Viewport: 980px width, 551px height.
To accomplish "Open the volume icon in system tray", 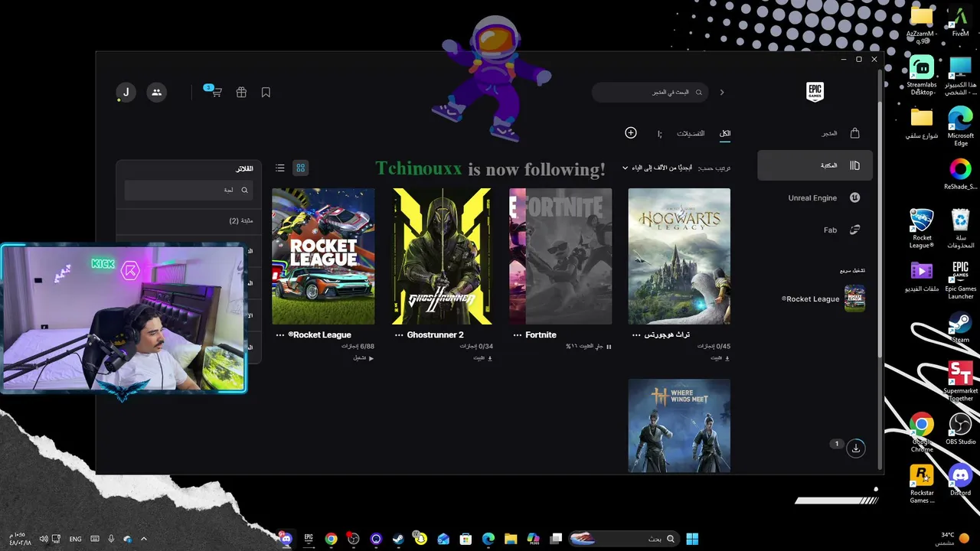I will [x=44, y=539].
